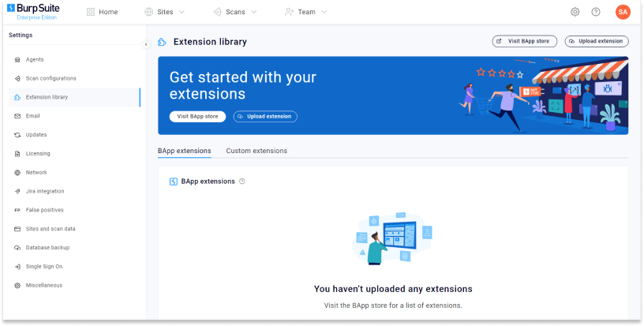Image resolution: width=644 pixels, height=326 pixels.
Task: Click the Team add-user icon in top nav
Action: (x=289, y=12)
